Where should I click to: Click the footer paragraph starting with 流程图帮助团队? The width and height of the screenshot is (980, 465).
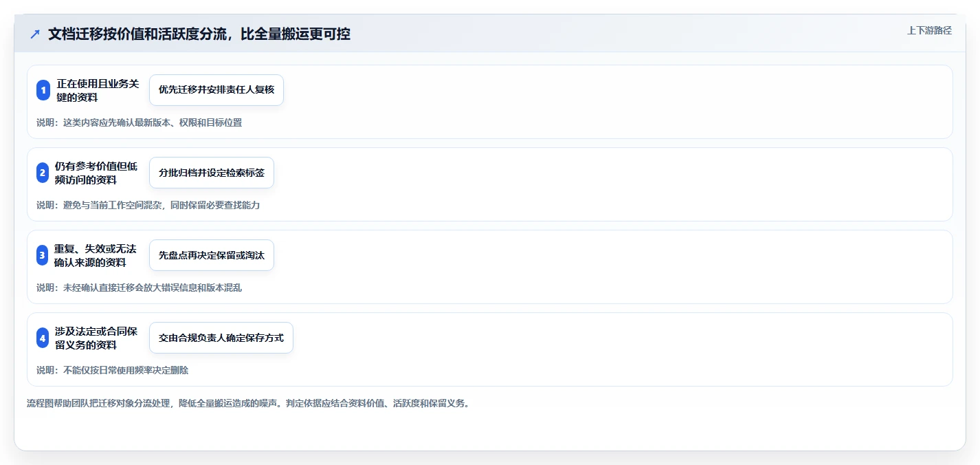248,403
